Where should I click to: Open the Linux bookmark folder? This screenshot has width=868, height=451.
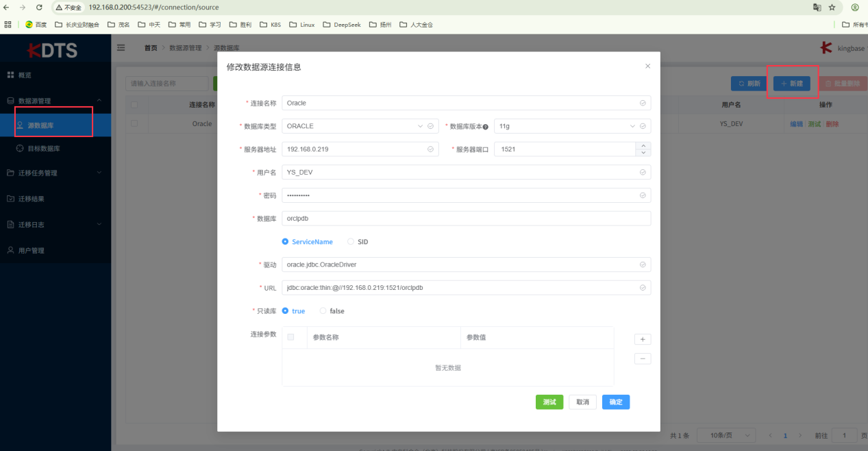[x=301, y=24]
